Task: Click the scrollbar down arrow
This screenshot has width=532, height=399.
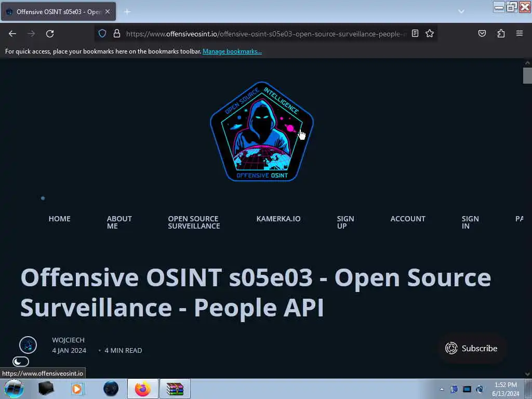Action: 527,374
